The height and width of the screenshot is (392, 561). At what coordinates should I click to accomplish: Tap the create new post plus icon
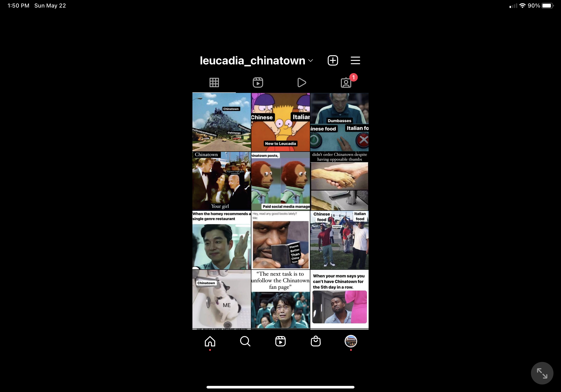[x=333, y=60]
